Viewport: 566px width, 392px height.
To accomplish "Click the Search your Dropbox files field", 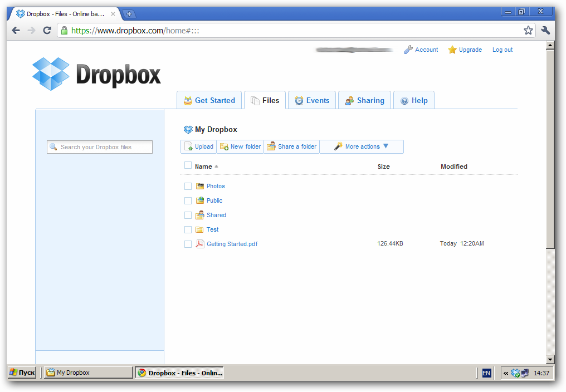I will tap(100, 147).
